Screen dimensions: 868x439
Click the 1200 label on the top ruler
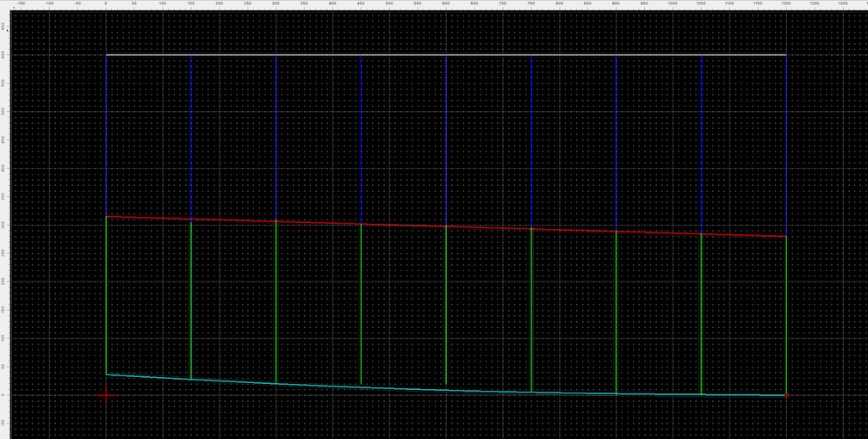785,3
